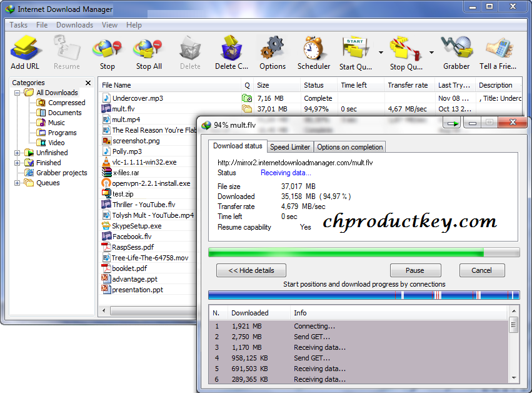Viewport: 532px width, 393px height.
Task: Sort by the File Name column header
Action: point(169,85)
